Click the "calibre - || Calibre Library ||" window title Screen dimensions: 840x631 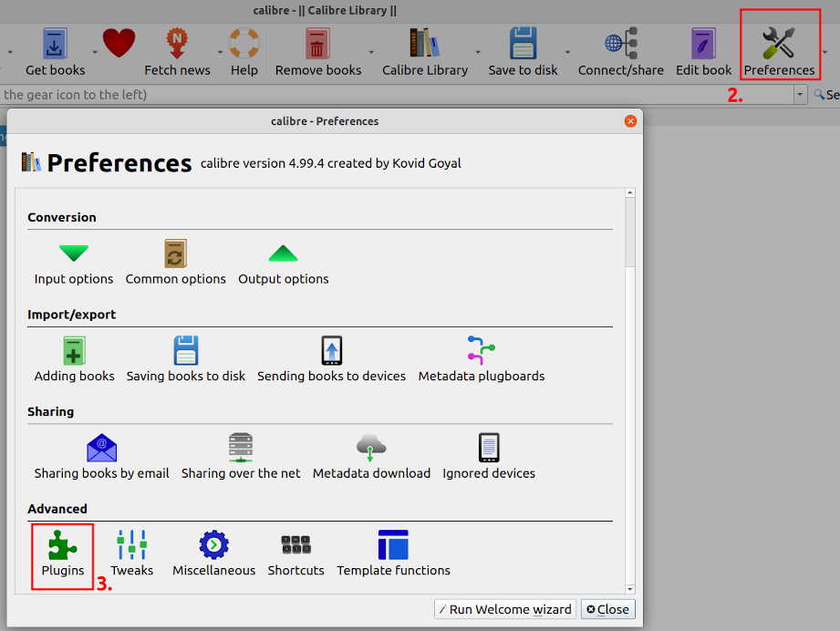click(x=325, y=11)
